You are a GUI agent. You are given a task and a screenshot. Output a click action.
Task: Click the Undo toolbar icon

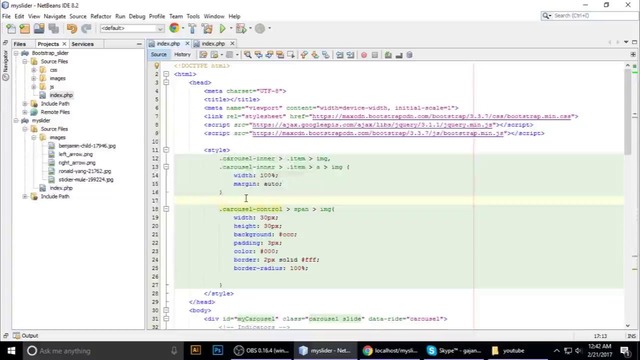[x=72, y=29]
